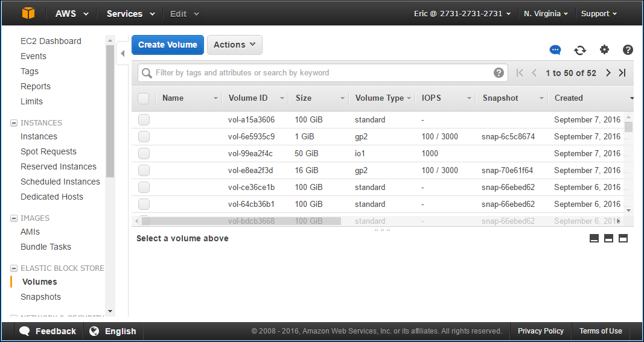The width and height of the screenshot is (644, 342).
Task: Select checkbox for vol-a15a3606
Action: tap(144, 120)
